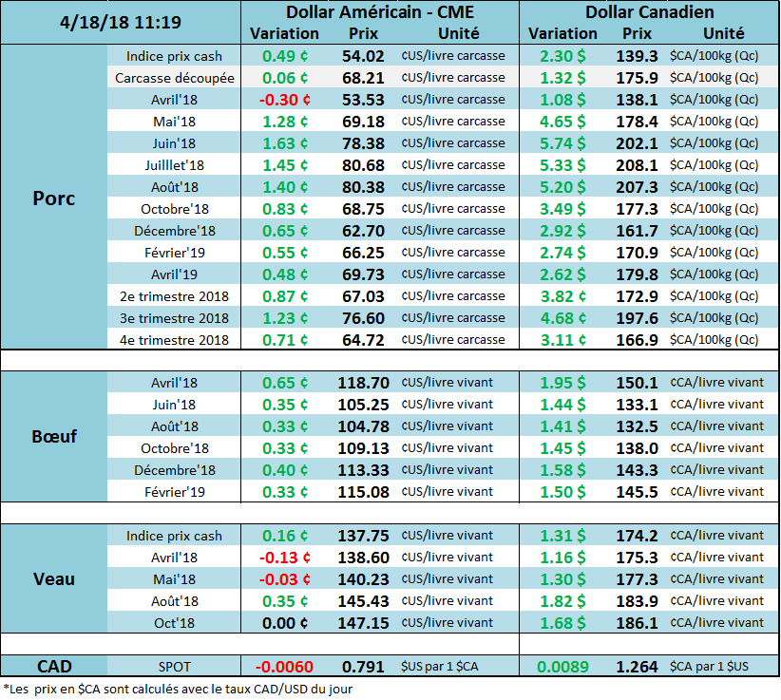Select the Dollar Américain - CME header
This screenshot has height=700, width=781.
pos(379,12)
